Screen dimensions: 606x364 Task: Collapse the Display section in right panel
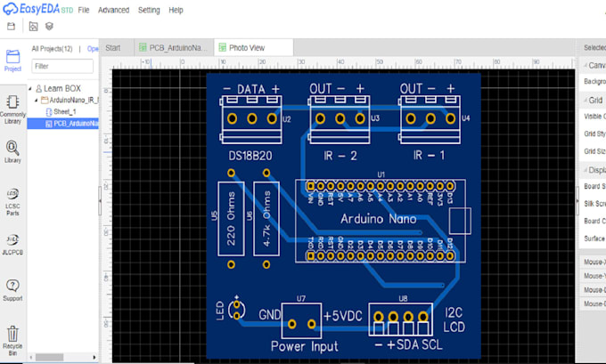point(586,170)
